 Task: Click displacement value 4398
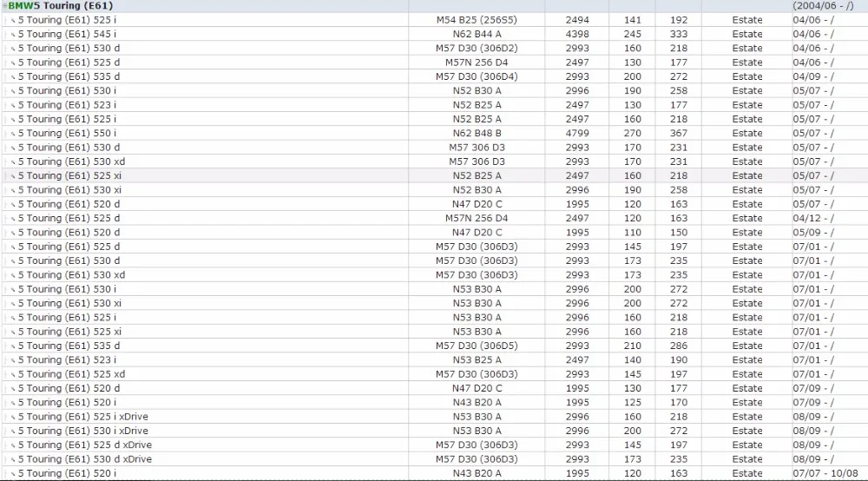577,34
